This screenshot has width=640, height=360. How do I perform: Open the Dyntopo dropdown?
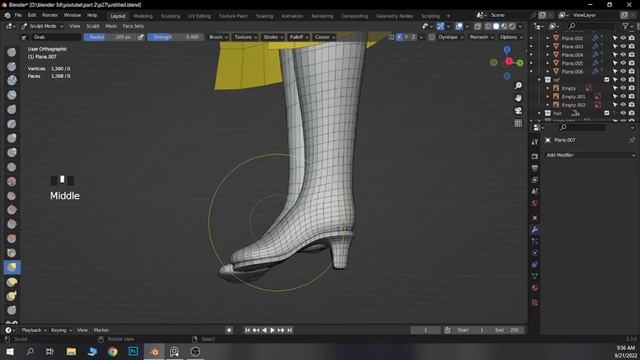[451, 37]
